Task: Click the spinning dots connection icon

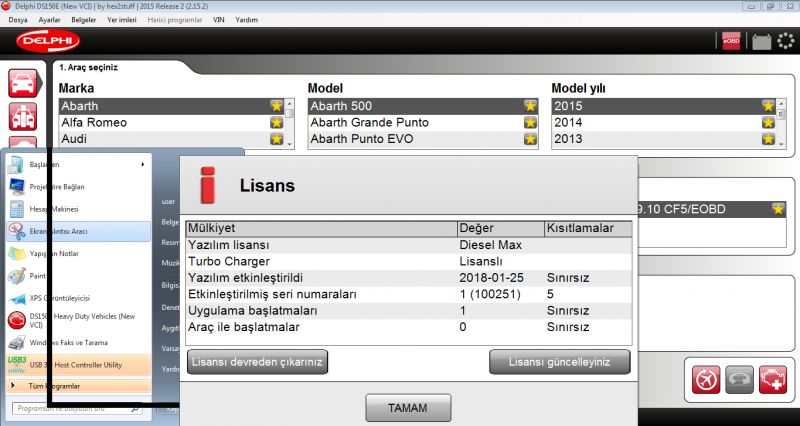Action: pos(786,41)
